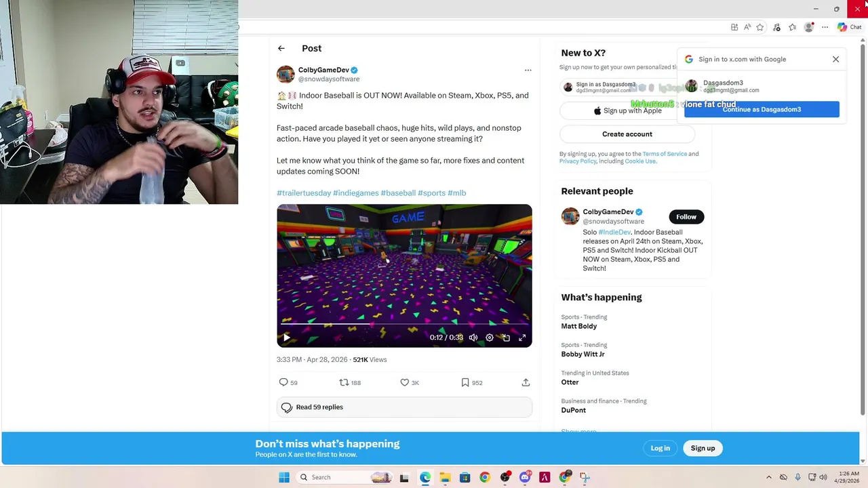Mute the video volume icon
This screenshot has width=868, height=488.
click(x=473, y=338)
